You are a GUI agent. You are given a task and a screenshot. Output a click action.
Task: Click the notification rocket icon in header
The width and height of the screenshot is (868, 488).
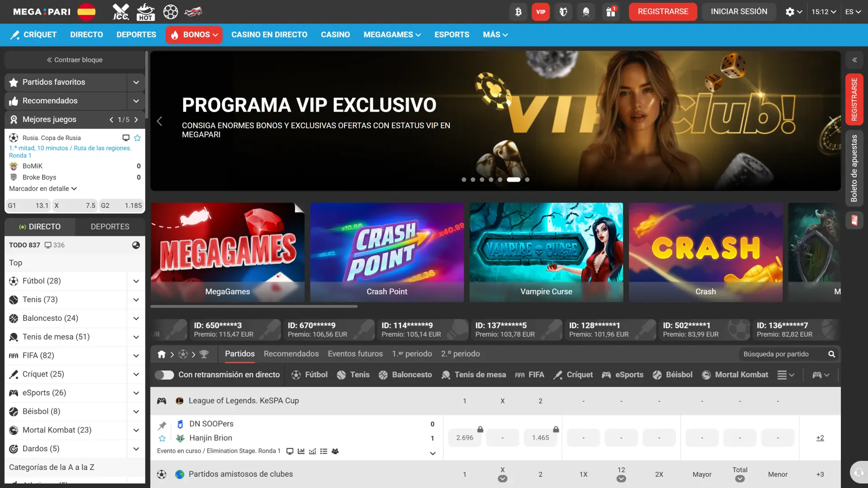(x=586, y=12)
